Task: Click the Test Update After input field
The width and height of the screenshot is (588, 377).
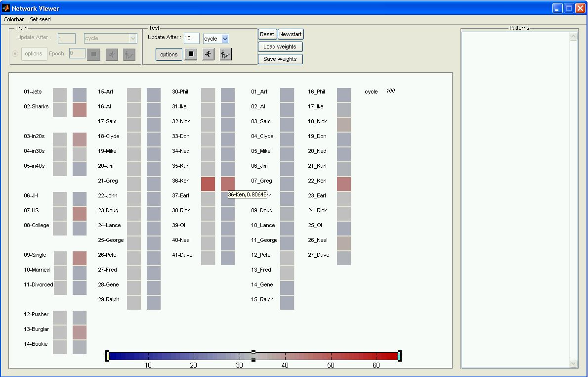Action: 191,39
